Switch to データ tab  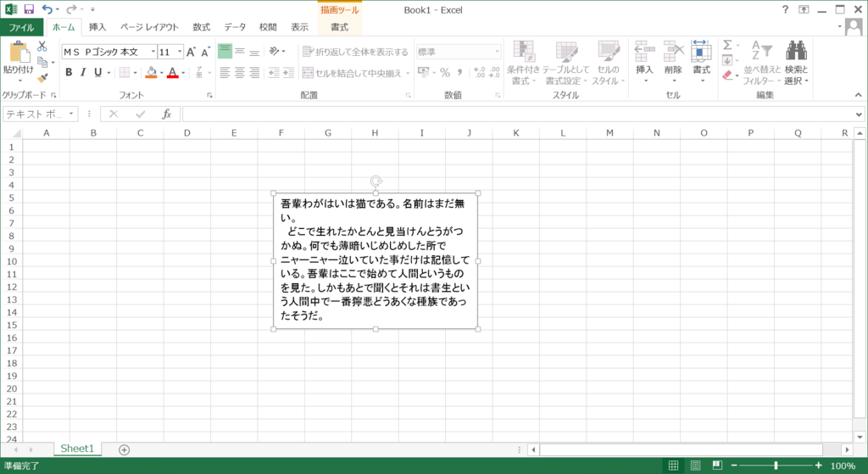click(x=235, y=27)
